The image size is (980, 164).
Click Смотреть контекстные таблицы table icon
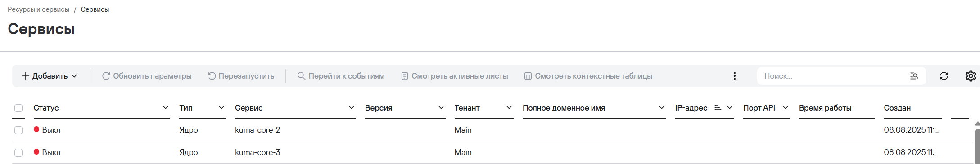528,76
